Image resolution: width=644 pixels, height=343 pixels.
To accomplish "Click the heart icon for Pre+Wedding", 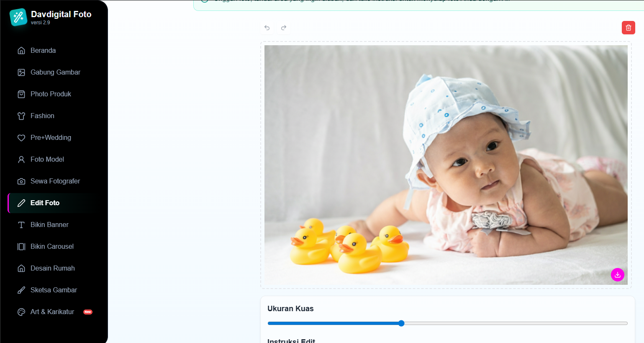I will (x=21, y=138).
